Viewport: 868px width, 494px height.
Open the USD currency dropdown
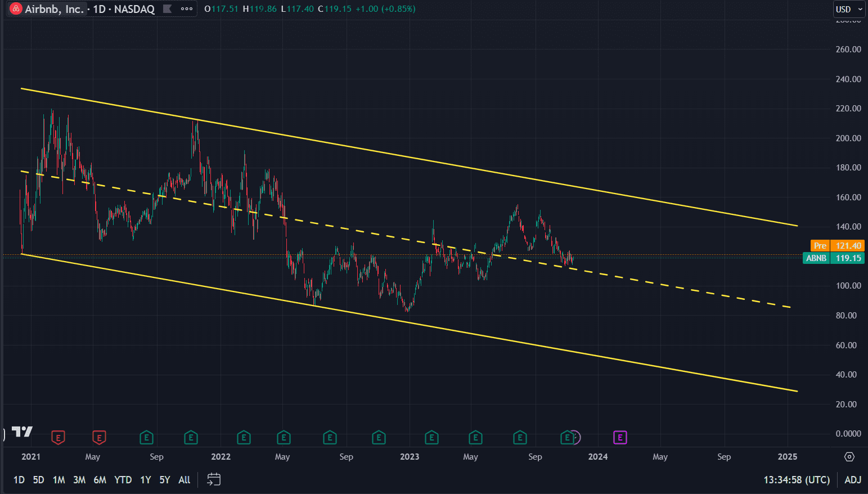(x=849, y=9)
